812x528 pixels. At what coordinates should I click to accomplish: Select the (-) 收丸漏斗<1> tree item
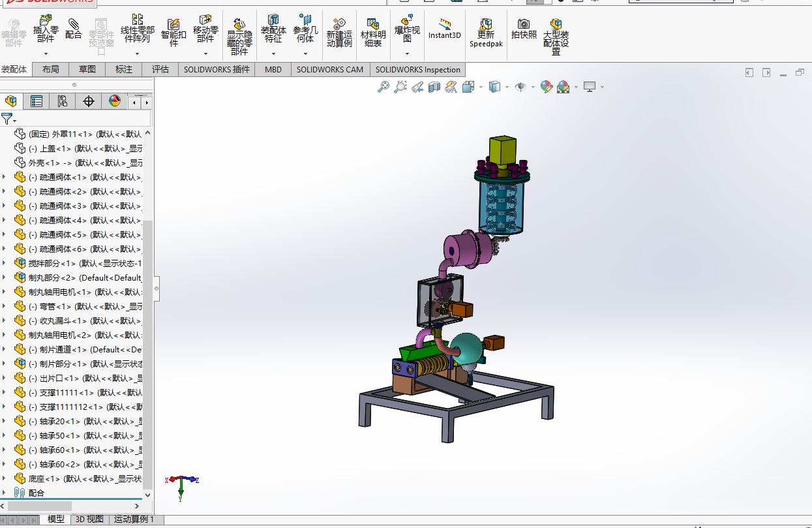click(x=78, y=320)
